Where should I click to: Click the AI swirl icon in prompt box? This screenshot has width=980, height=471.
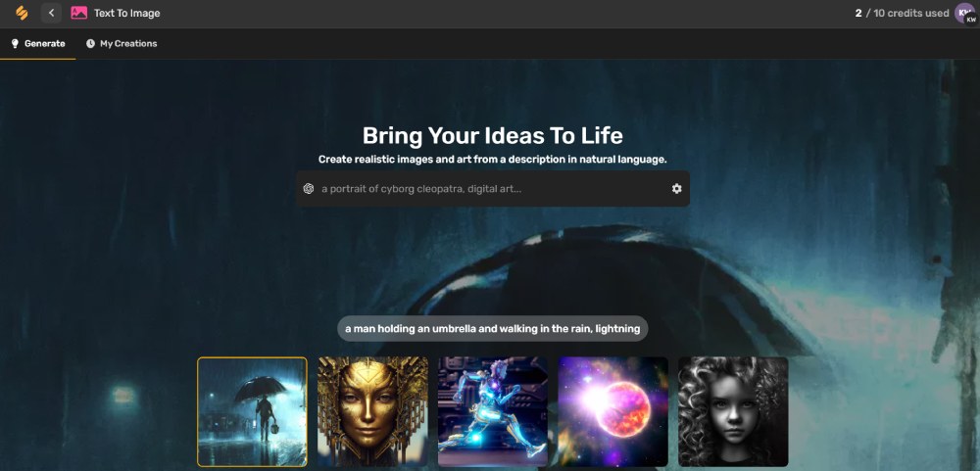pyautogui.click(x=308, y=189)
